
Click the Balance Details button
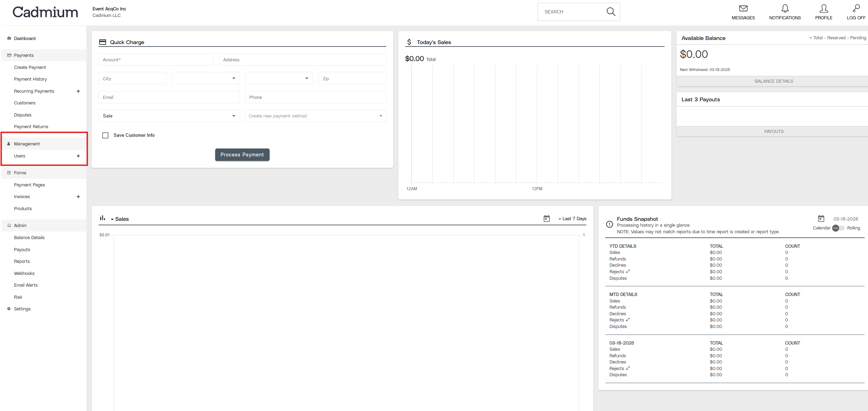(773, 81)
